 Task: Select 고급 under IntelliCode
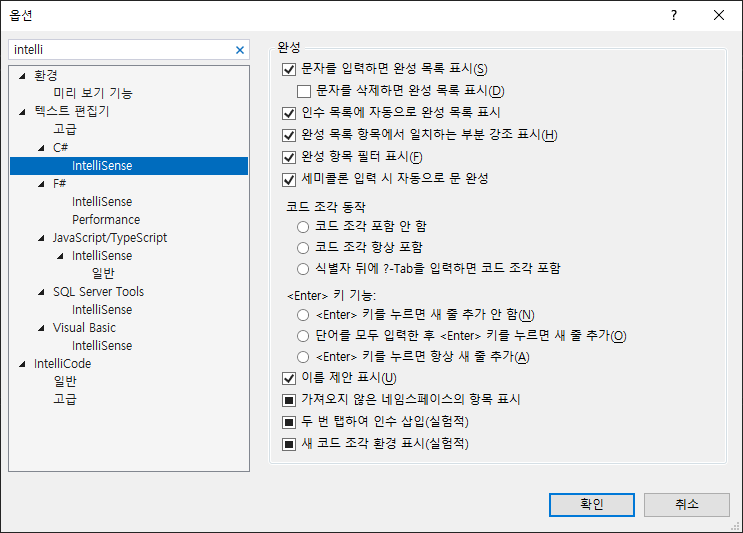(65, 399)
